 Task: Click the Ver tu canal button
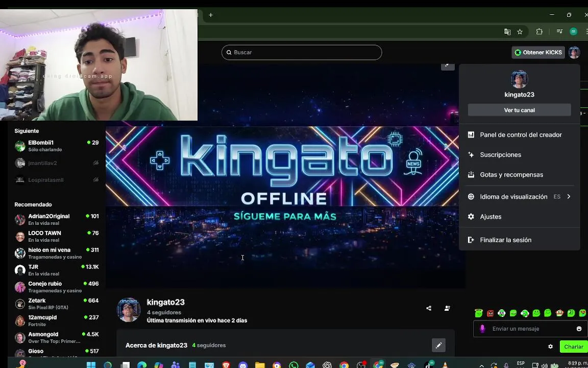[520, 110]
